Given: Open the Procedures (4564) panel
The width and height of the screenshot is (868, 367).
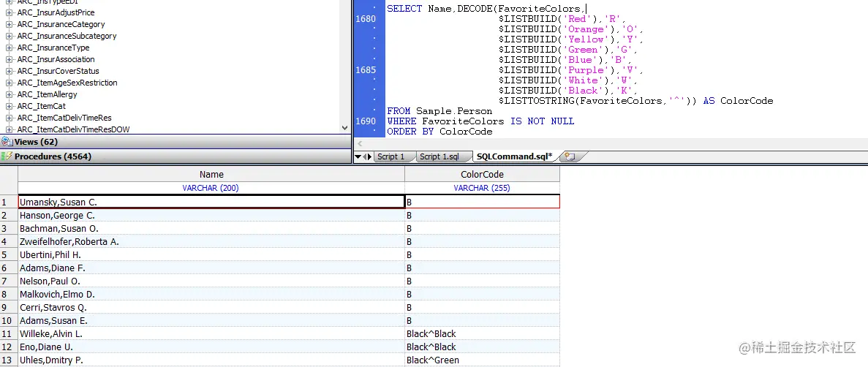Looking at the screenshot, I should coord(176,156).
